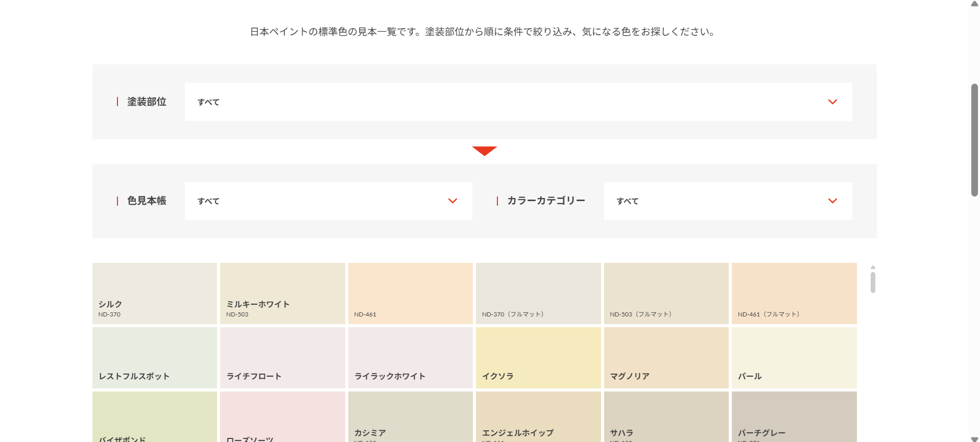Select the カシミア color swatch
The image size is (980, 442).
[410, 416]
